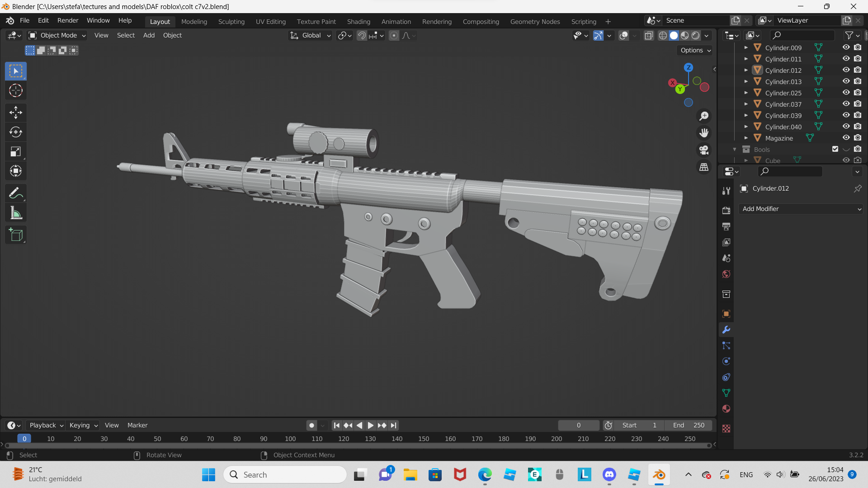Open the Object Properties tab
The image size is (868, 488).
pyautogui.click(x=726, y=314)
